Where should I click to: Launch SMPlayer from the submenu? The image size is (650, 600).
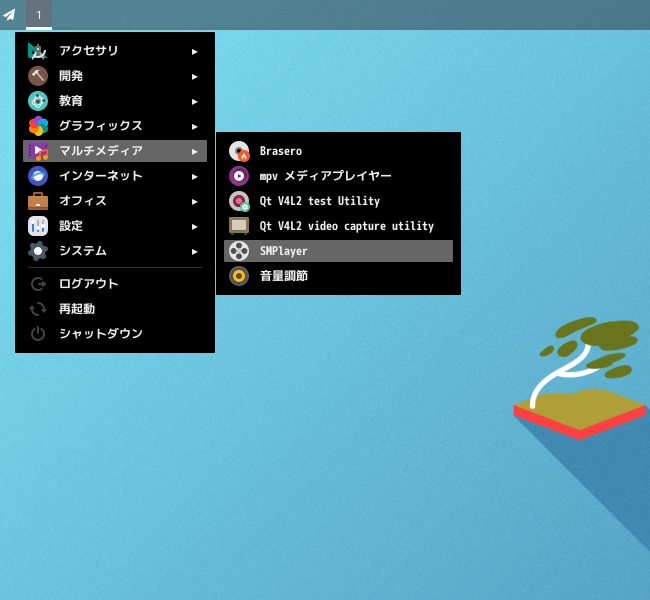click(338, 251)
